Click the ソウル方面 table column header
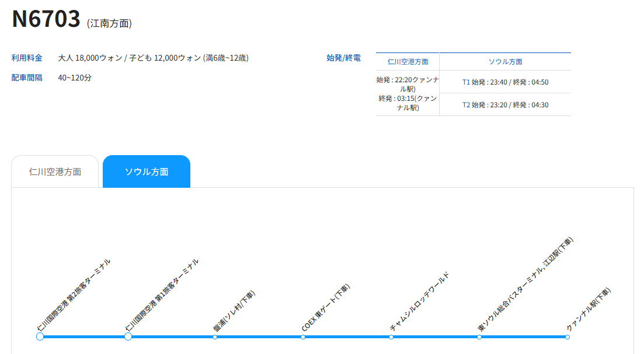644x354 pixels. coord(506,61)
